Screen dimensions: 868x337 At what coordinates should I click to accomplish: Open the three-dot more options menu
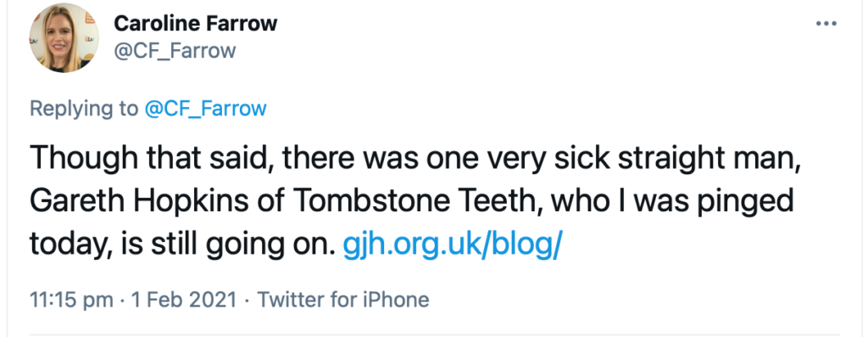(826, 24)
